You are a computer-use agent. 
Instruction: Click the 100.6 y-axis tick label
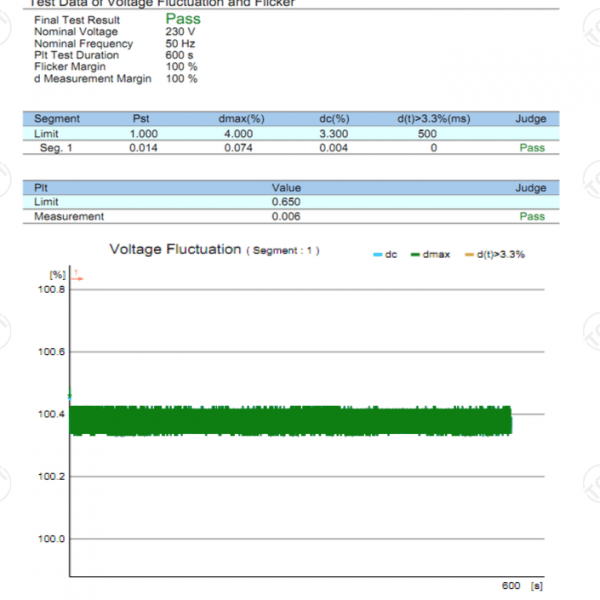(52, 352)
